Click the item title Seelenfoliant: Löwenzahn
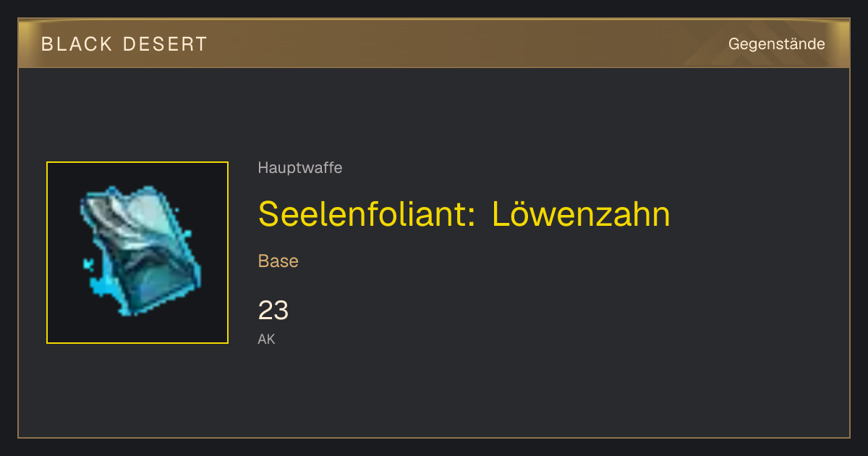Image resolution: width=868 pixels, height=456 pixels. click(464, 214)
